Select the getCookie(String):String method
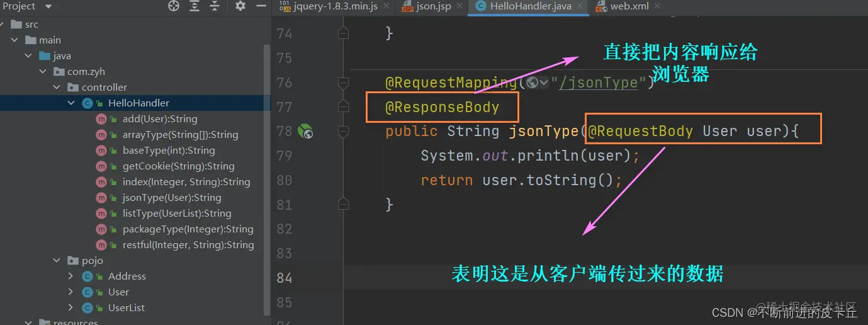The height and width of the screenshot is (325, 868). 178,166
